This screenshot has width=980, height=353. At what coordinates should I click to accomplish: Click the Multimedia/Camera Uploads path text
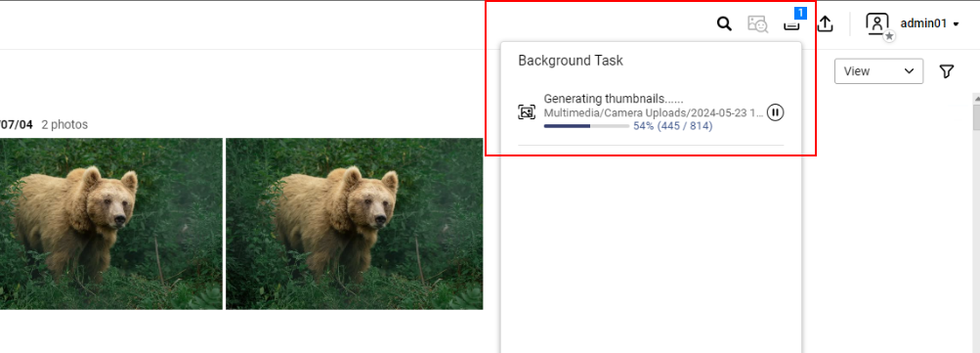click(x=654, y=113)
